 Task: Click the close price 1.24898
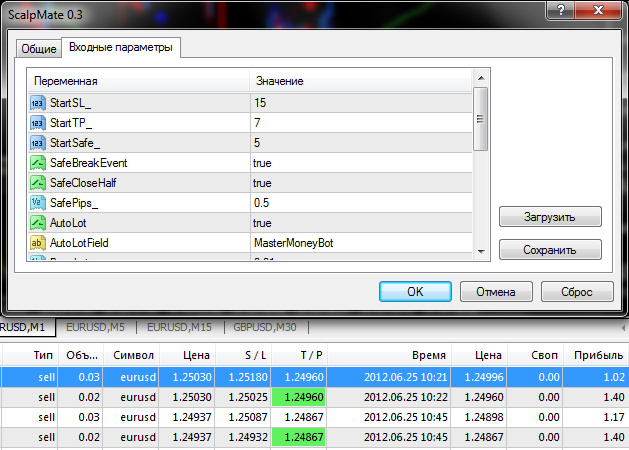pyautogui.click(x=484, y=417)
